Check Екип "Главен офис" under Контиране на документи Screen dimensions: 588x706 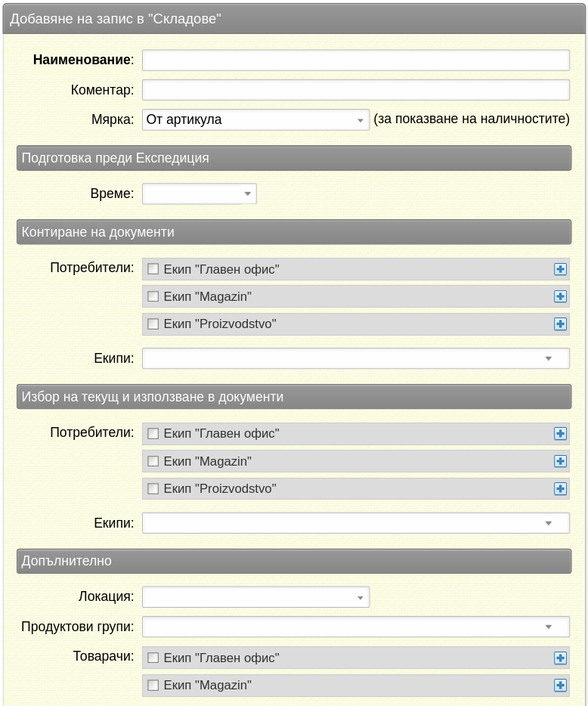pos(153,269)
